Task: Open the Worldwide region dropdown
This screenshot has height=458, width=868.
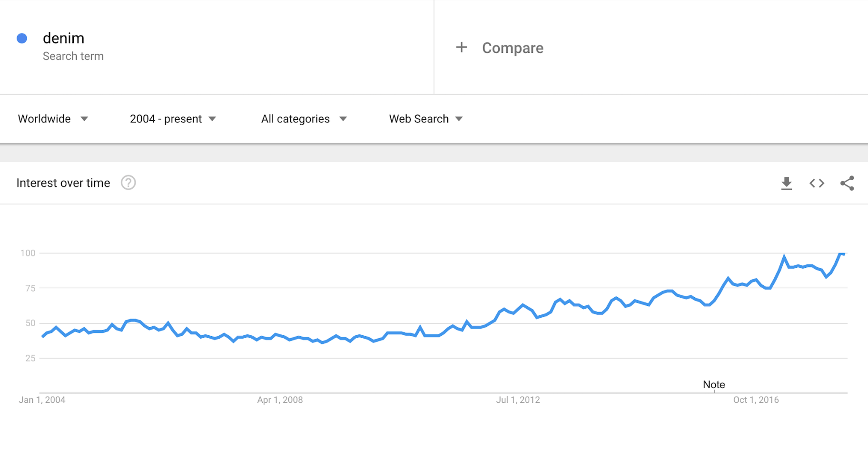Action: pos(53,119)
